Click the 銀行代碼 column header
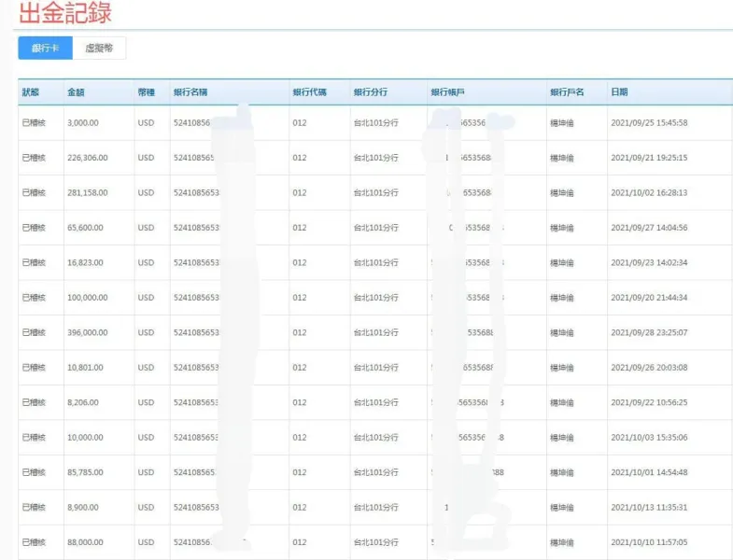Image resolution: width=733 pixels, height=560 pixels. pos(309,92)
